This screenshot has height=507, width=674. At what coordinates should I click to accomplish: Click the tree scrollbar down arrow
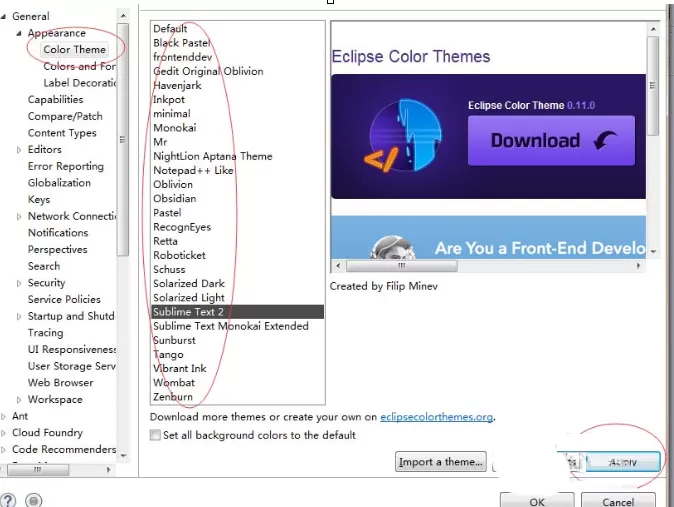[123, 456]
